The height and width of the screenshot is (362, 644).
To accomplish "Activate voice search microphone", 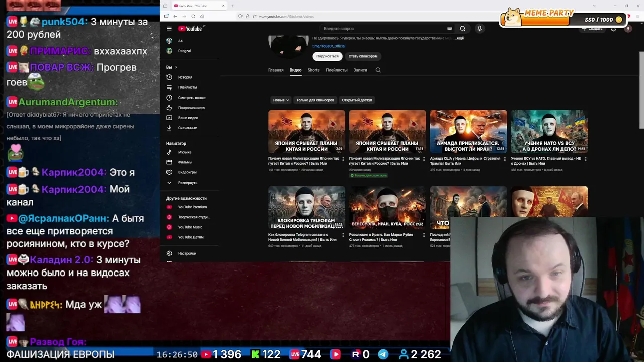I will pos(479,29).
